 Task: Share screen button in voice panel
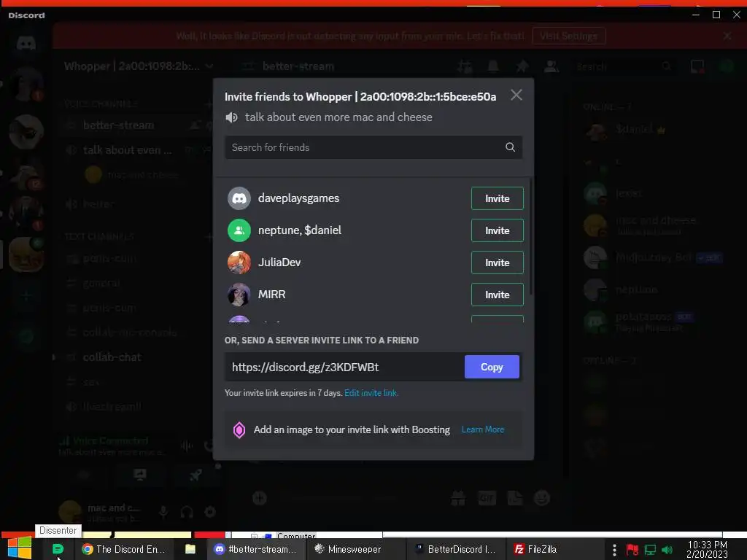140,474
